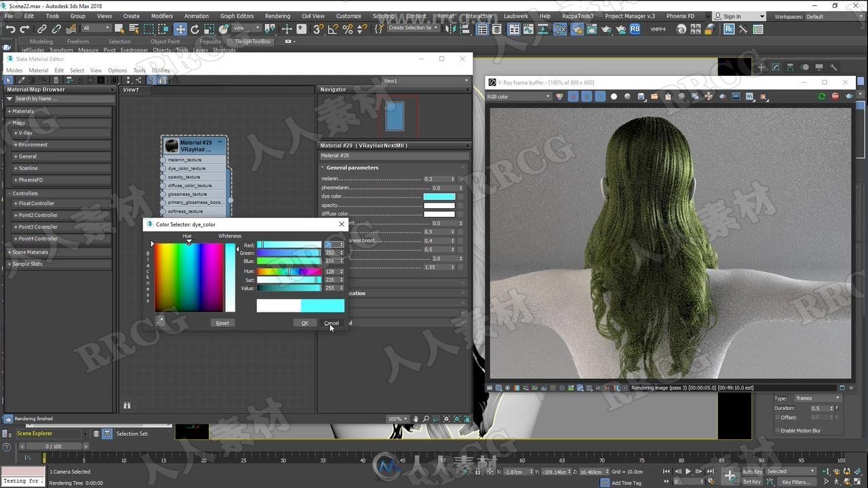Toggle selection lock icon in status bar
This screenshot has width=868, height=488.
coord(478,472)
